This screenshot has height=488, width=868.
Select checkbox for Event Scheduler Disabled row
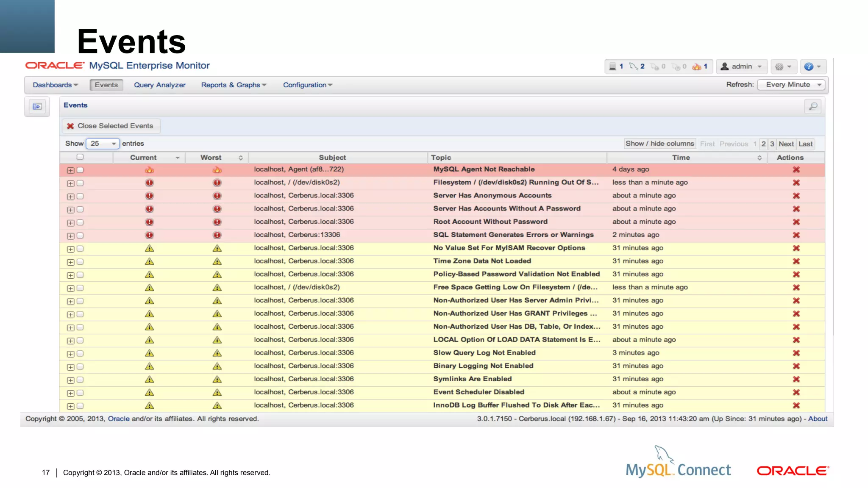click(80, 393)
